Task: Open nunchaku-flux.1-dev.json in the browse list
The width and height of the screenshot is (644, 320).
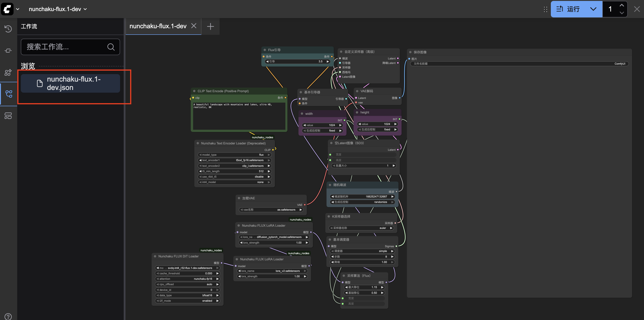Action: tap(70, 83)
